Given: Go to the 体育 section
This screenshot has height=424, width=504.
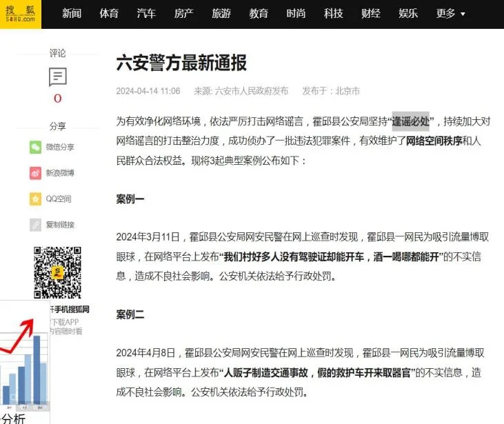Looking at the screenshot, I should [109, 14].
